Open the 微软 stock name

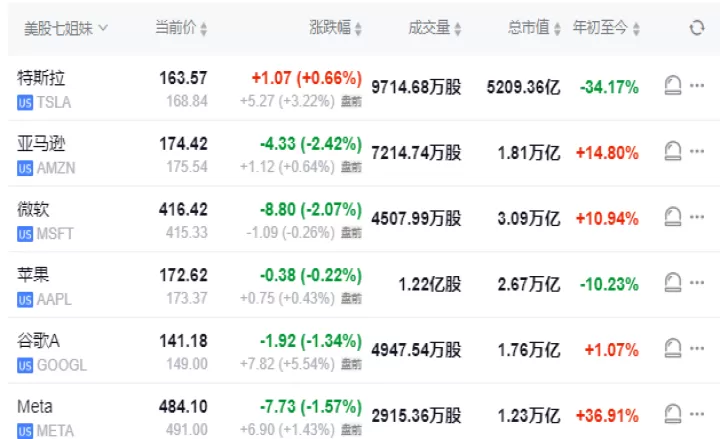(x=33, y=209)
